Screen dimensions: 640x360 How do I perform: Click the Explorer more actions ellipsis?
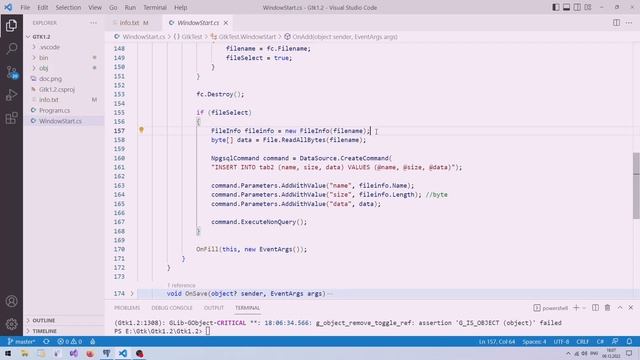click(93, 23)
